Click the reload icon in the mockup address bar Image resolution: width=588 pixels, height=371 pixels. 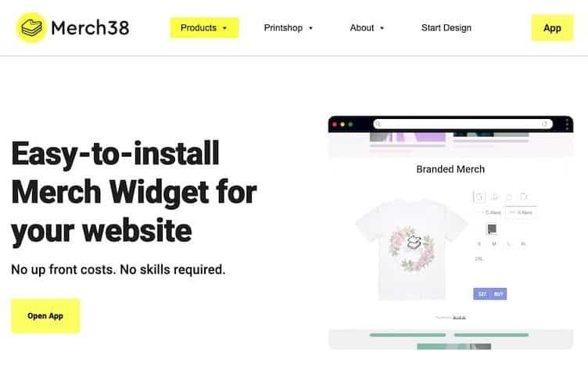coord(544,124)
